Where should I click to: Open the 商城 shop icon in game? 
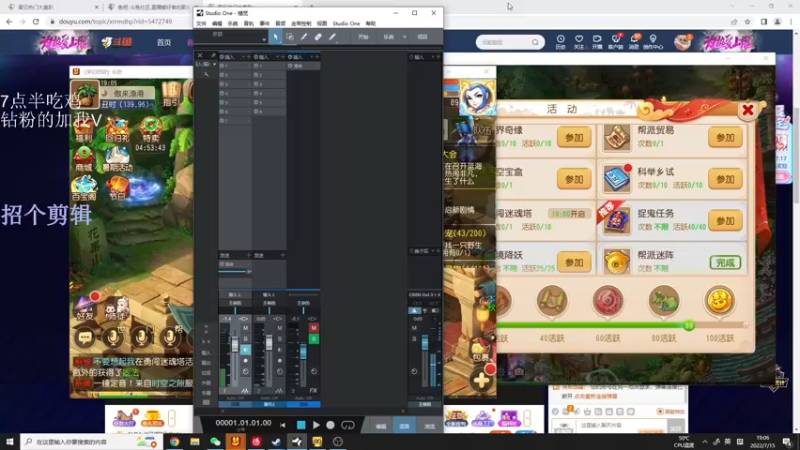84,159
